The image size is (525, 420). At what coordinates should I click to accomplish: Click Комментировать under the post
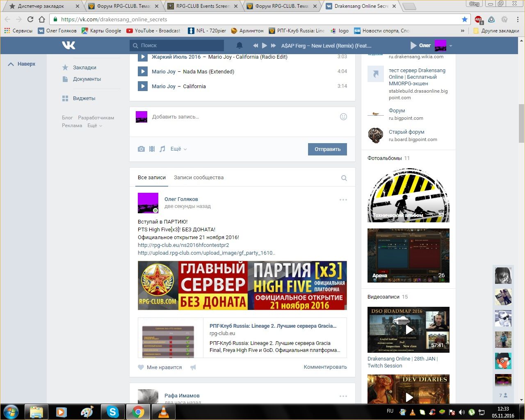click(325, 367)
